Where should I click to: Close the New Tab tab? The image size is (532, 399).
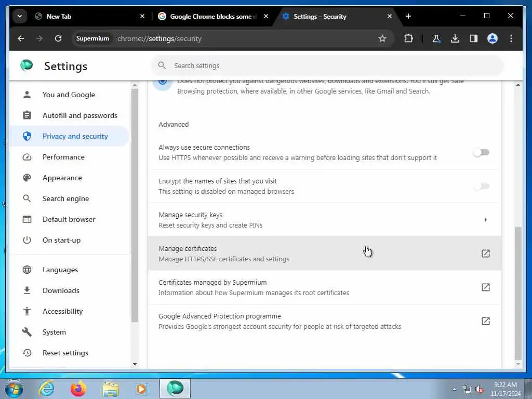(x=142, y=16)
